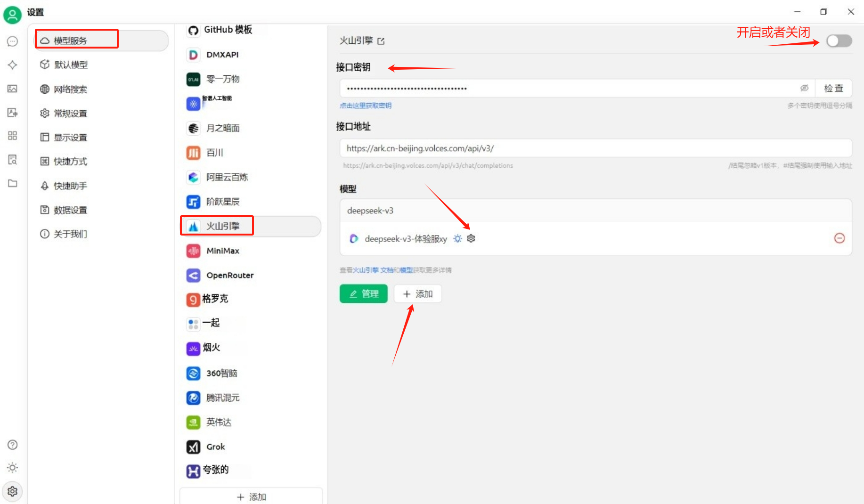Image resolution: width=864 pixels, height=504 pixels.
Task: Select the 火山引擎 provider in list
Action: [251, 226]
